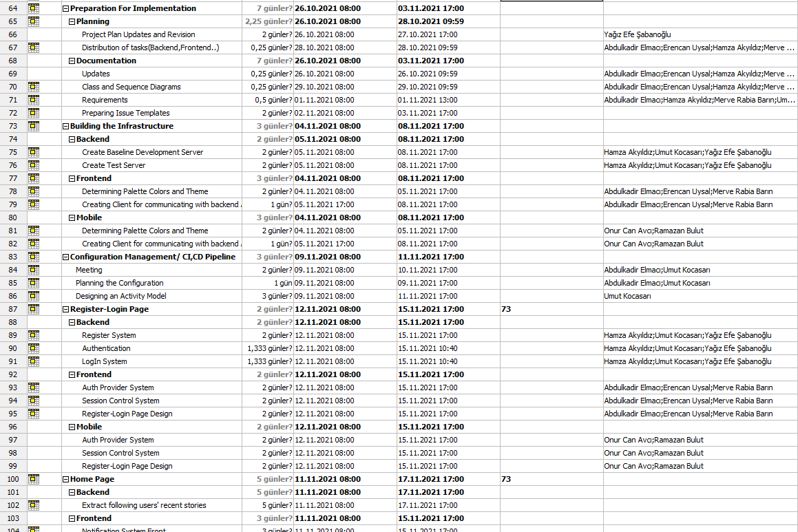798x532 pixels.
Task: Click finish 01.11.2021 13:00 in Requirements row
Action: (x=428, y=100)
